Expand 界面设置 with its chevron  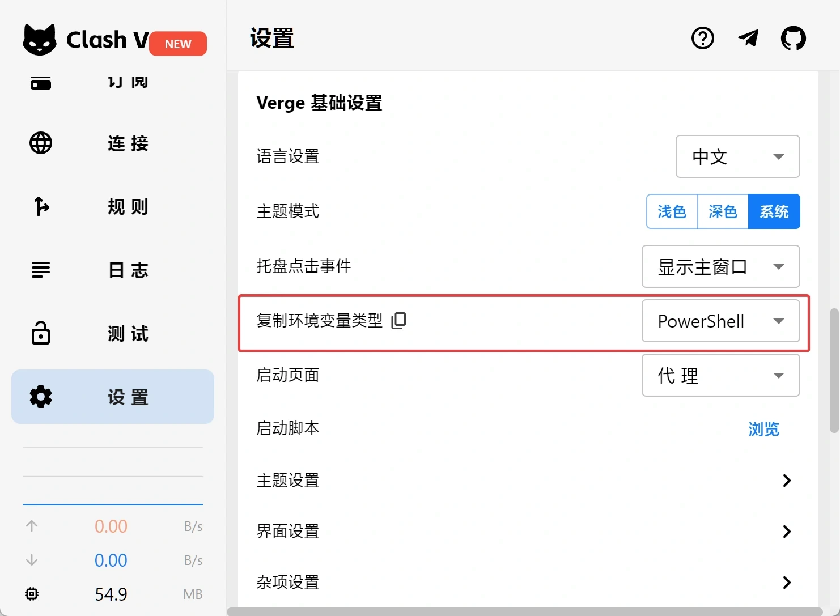pyautogui.click(x=787, y=532)
